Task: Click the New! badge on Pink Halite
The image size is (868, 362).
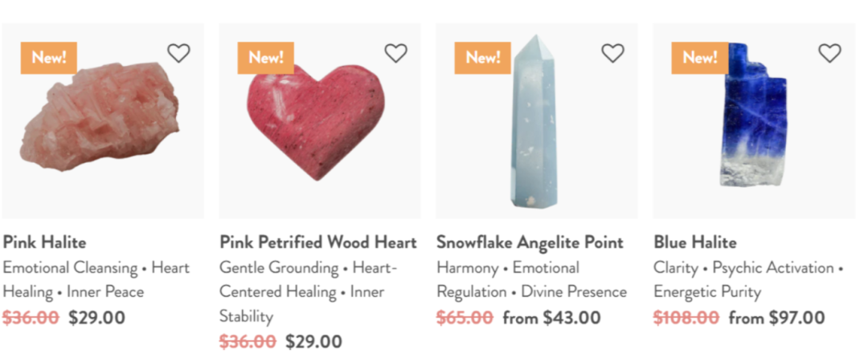Action: [x=49, y=58]
